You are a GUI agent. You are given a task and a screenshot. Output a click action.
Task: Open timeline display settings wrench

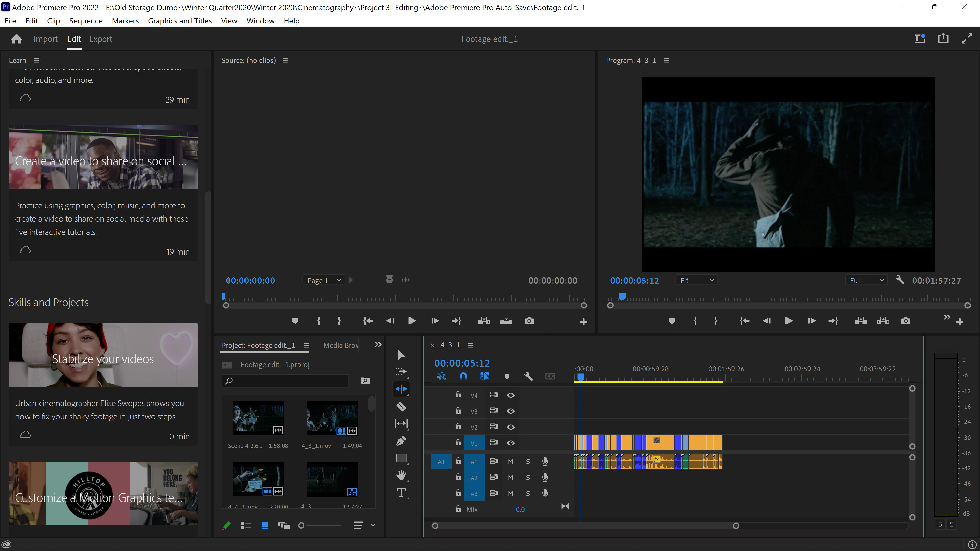[528, 377]
